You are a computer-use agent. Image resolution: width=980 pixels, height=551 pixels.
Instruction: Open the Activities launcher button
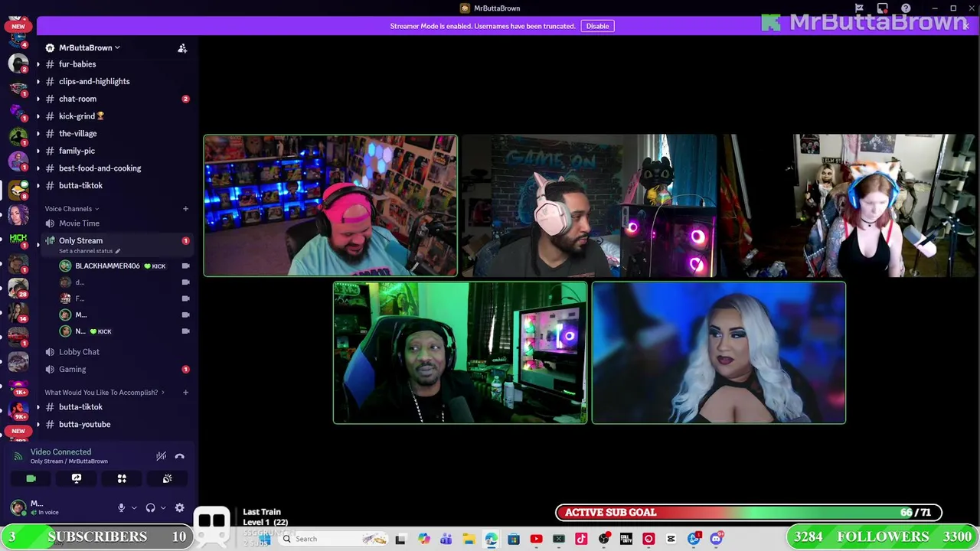click(122, 478)
